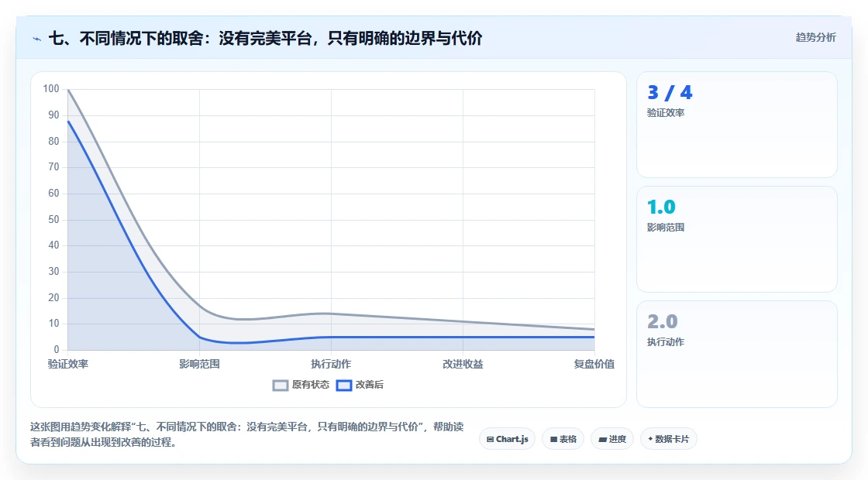This screenshot has height=480, width=868.
Task: Click the 趋势分析 label in header
Action: pyautogui.click(x=815, y=38)
